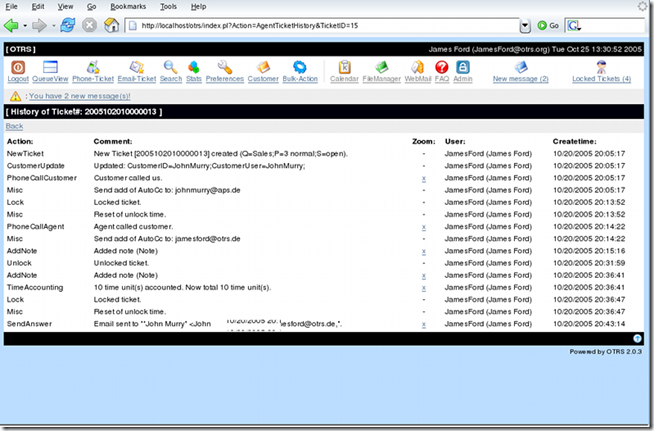Create a new Email-Ticket
Screen dimensions: 654x431
(135, 67)
